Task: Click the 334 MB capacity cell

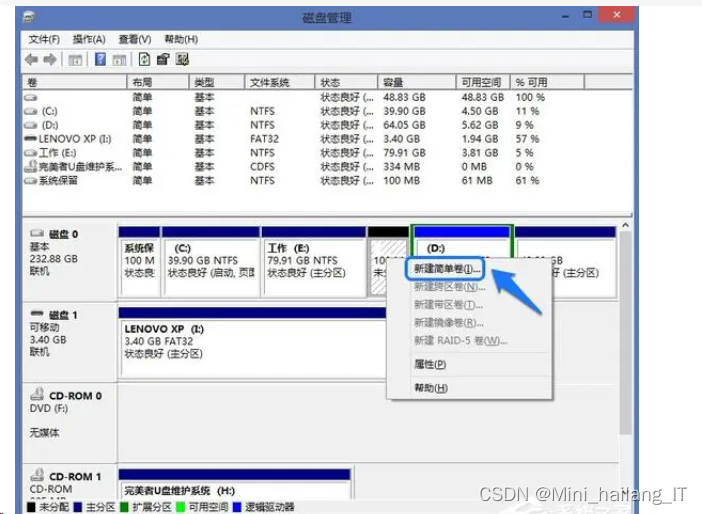Action: pos(402,167)
